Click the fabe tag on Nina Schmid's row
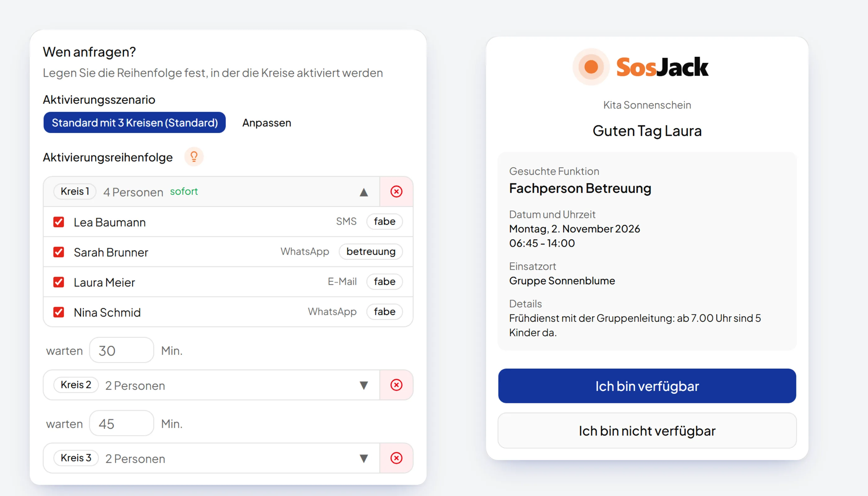The width and height of the screenshot is (868, 496). click(x=385, y=311)
